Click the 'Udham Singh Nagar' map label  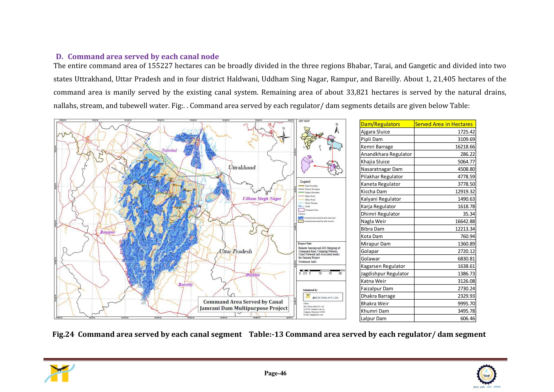coord(262,199)
